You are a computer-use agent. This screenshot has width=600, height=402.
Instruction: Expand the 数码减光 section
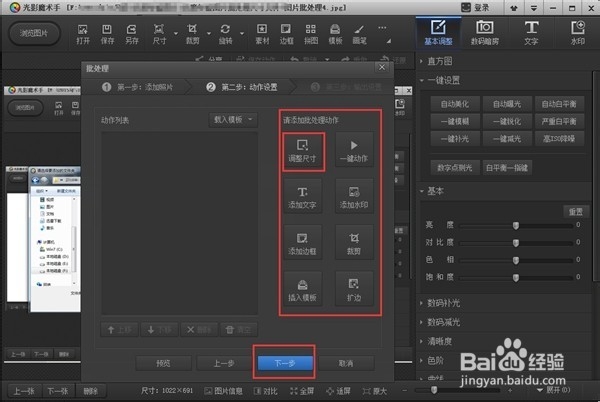[443, 322]
